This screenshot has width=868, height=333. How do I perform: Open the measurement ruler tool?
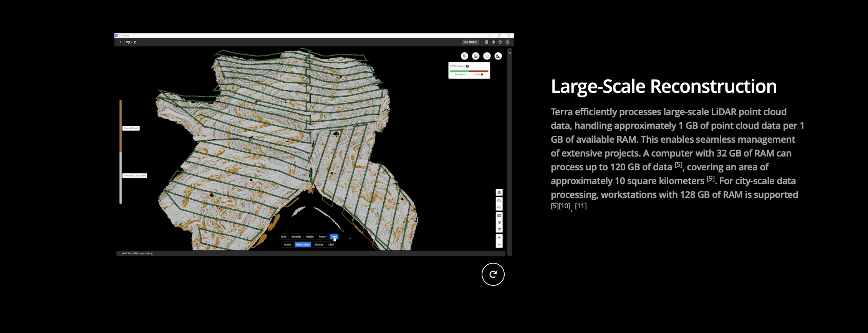pyautogui.click(x=498, y=56)
